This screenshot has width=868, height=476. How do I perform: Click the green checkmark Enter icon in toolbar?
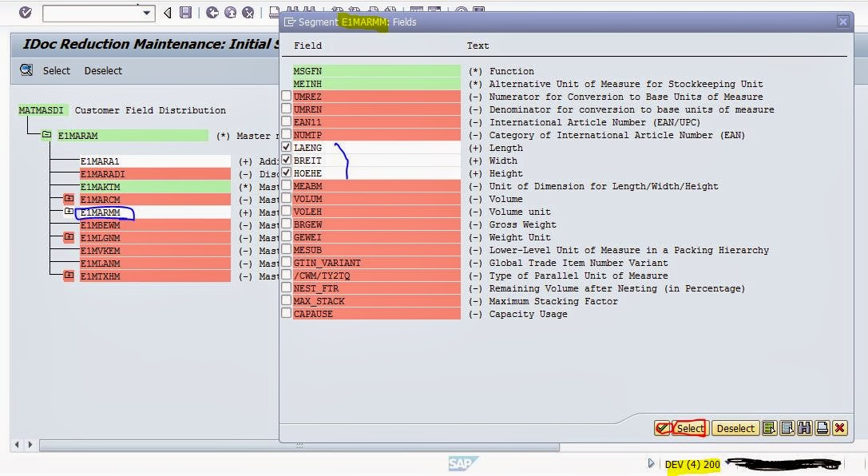click(26, 12)
